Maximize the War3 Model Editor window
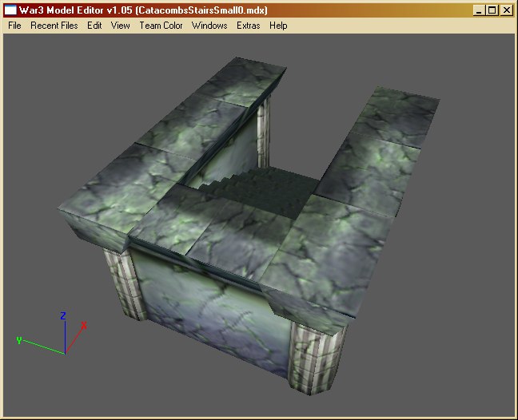The height and width of the screenshot is (420, 518). click(492, 10)
